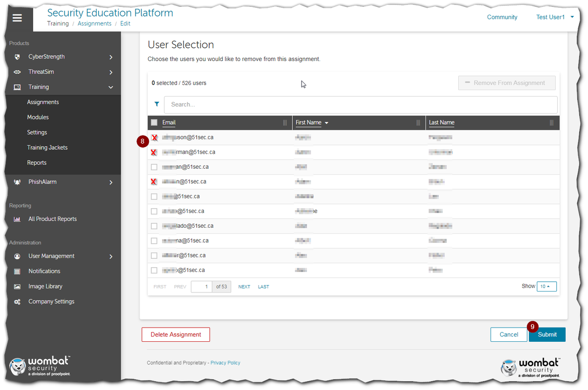Open the hamburger navigation menu

[x=18, y=18]
